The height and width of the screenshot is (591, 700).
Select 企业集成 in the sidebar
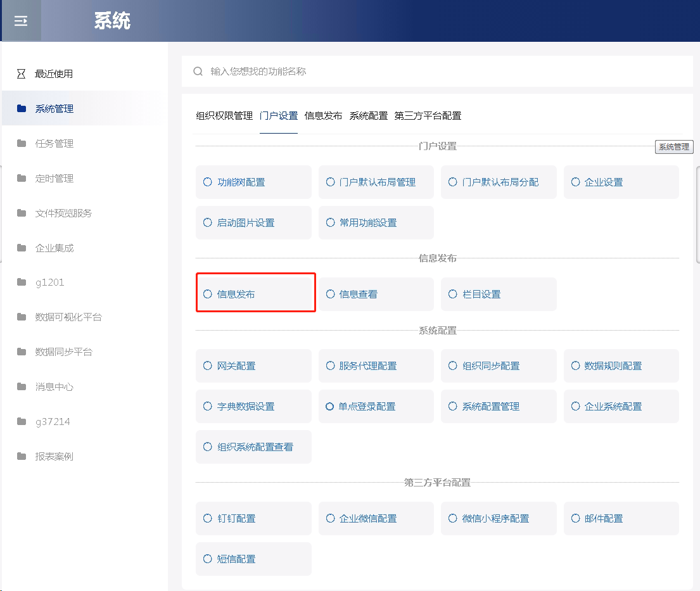[84, 248]
